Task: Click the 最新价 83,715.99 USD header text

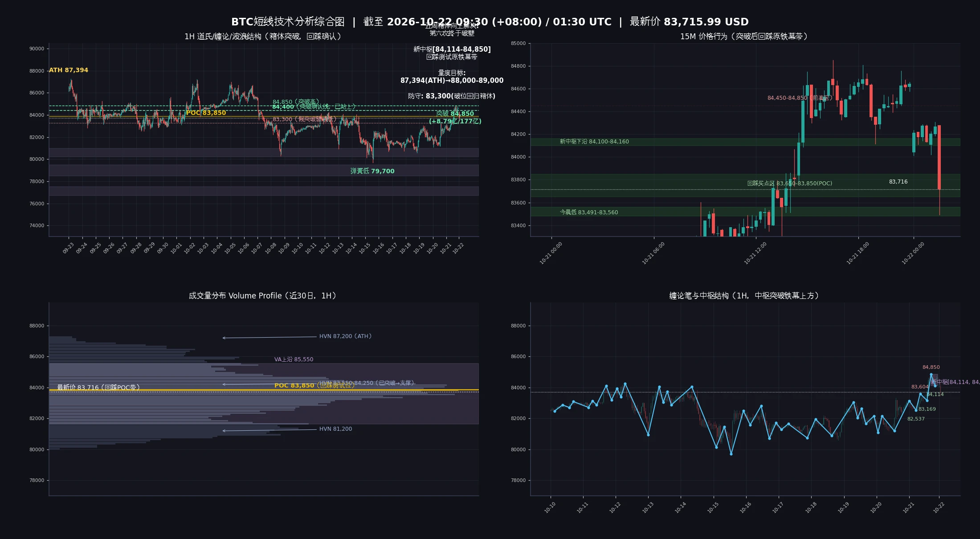Action: point(689,22)
